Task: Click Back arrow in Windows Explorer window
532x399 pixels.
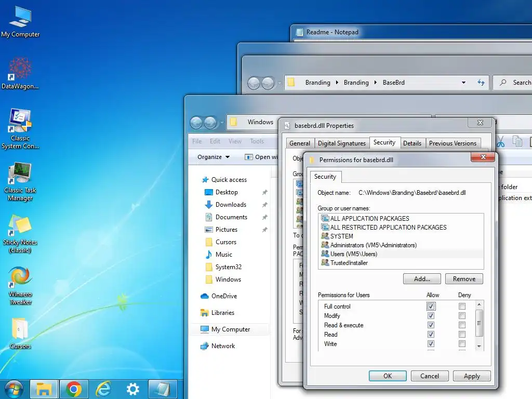Action: (196, 123)
